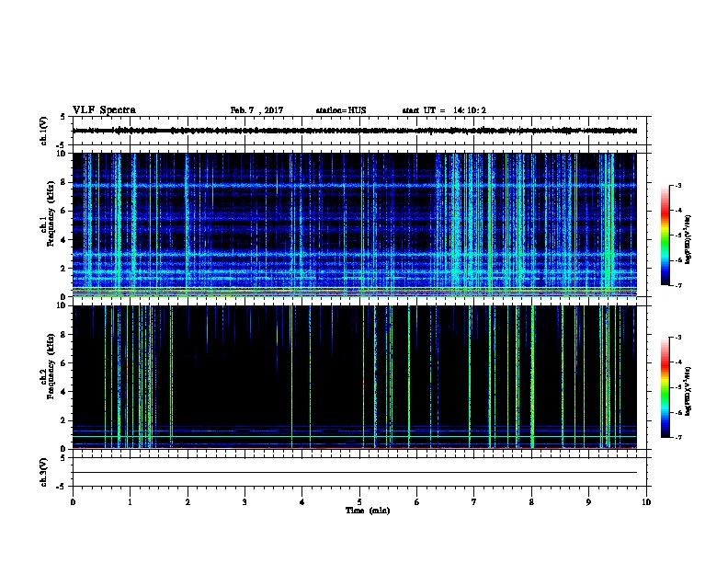Click the "ch.3(V)" axis label

pyautogui.click(x=44, y=472)
